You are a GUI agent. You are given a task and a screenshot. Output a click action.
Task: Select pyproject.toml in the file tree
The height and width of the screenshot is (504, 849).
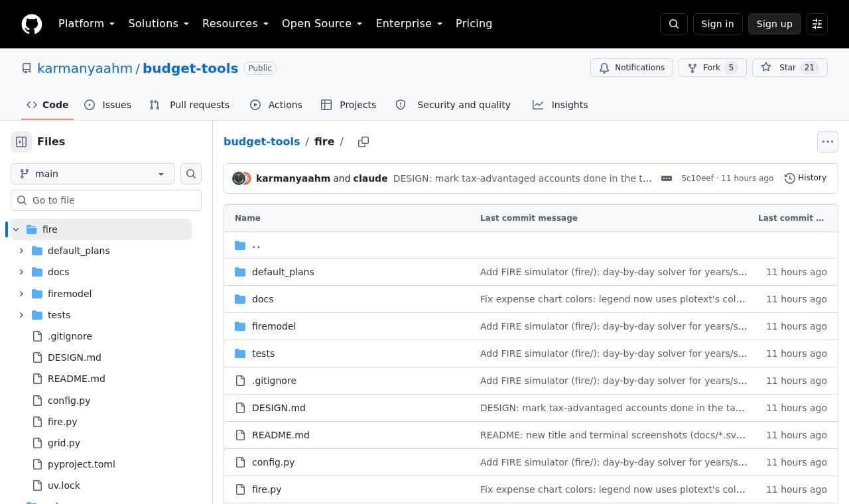pos(82,464)
